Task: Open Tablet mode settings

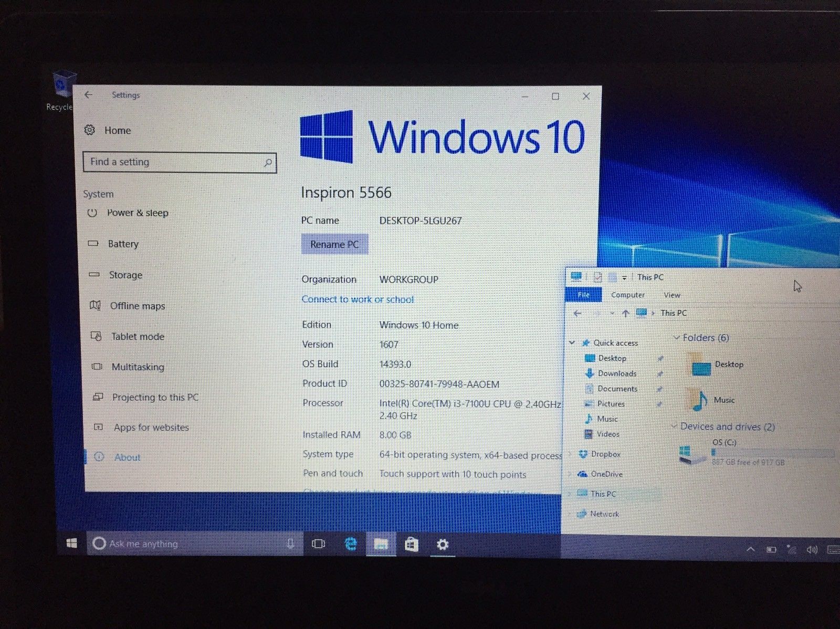Action: click(128, 336)
